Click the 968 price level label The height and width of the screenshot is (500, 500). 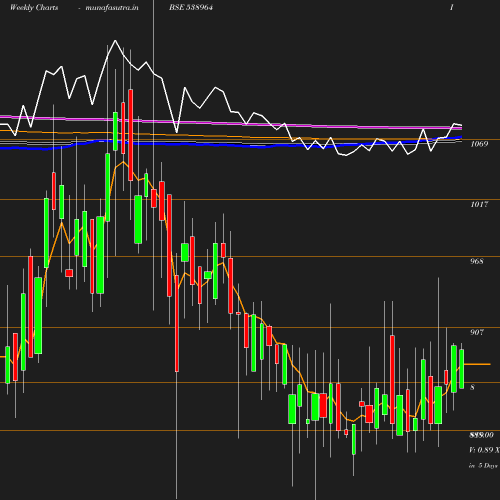(x=477, y=261)
